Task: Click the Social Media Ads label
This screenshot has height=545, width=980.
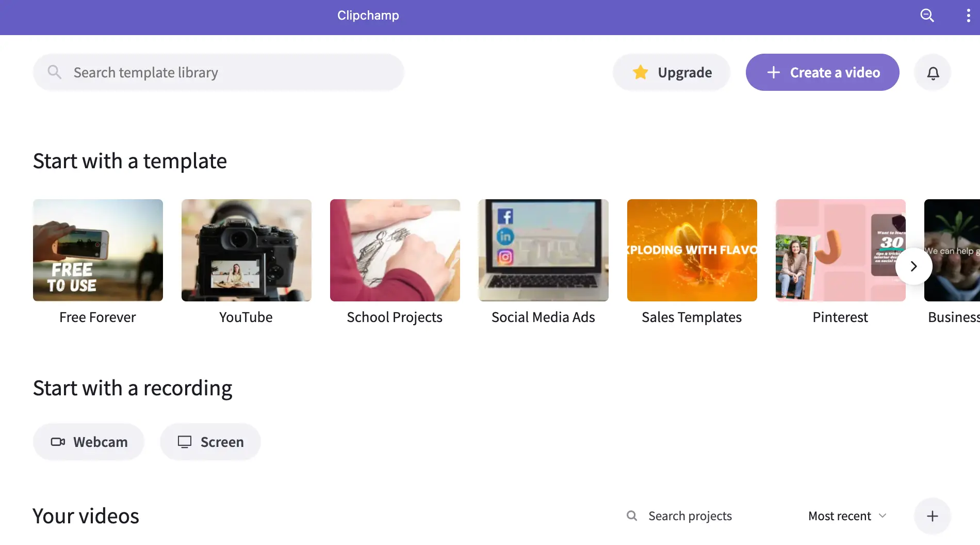Action: 543,317
